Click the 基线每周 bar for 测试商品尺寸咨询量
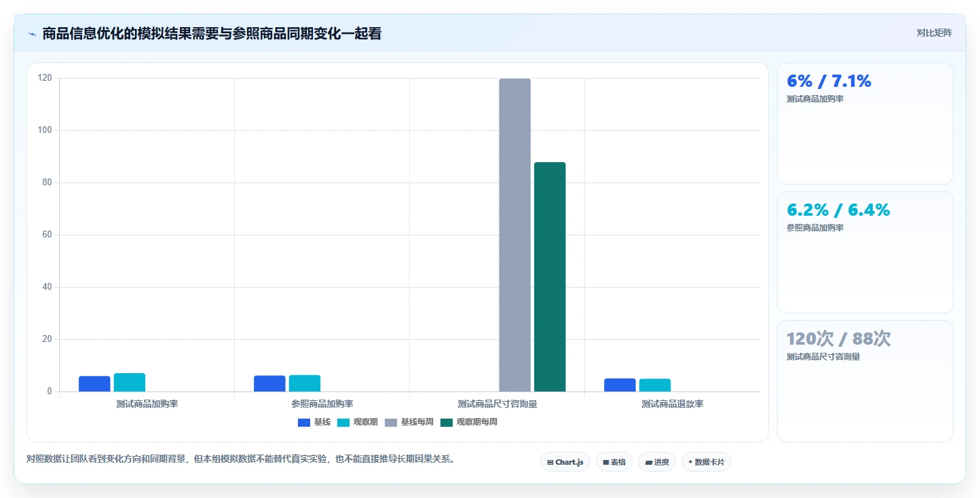Viewport: 980px width, 498px height. tap(515, 235)
